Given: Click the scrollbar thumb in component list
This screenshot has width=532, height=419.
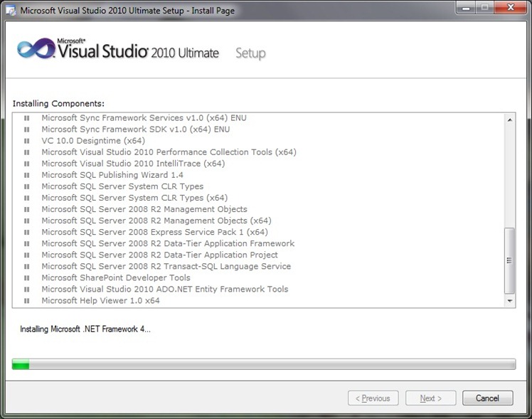Looking at the screenshot, I should pyautogui.click(x=509, y=260).
